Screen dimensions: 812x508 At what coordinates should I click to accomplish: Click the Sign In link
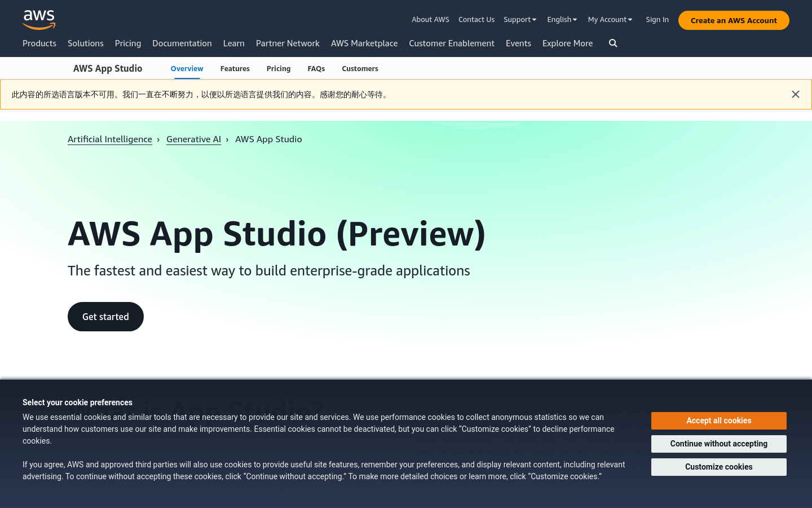(657, 19)
